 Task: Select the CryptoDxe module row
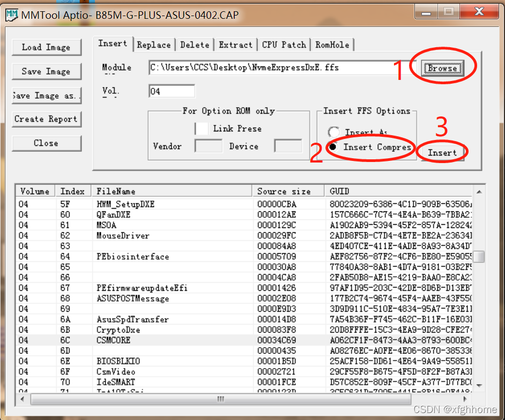(x=244, y=330)
